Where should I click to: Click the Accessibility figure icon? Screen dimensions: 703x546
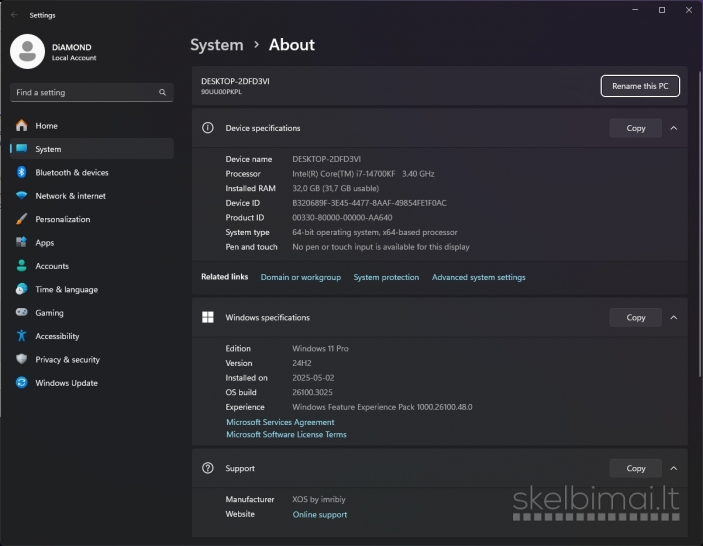pyautogui.click(x=22, y=335)
